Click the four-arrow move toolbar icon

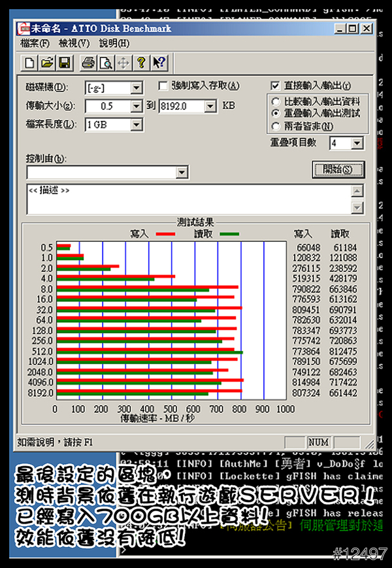click(123, 63)
